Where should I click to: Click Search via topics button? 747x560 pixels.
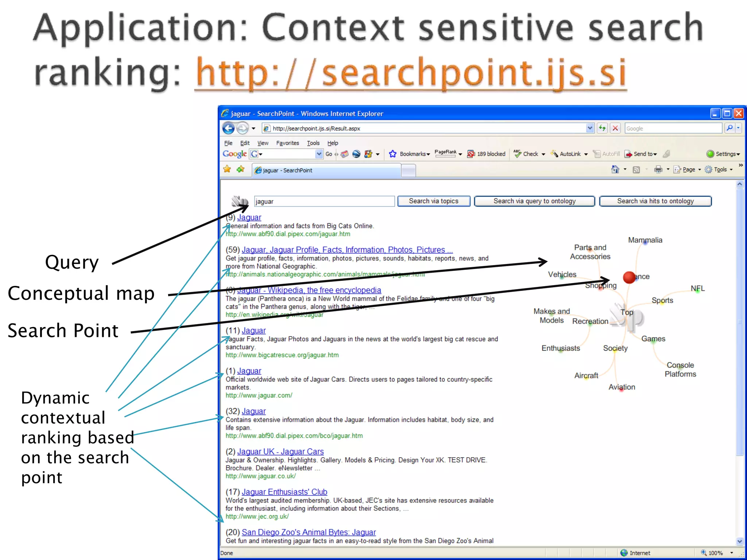[434, 201]
